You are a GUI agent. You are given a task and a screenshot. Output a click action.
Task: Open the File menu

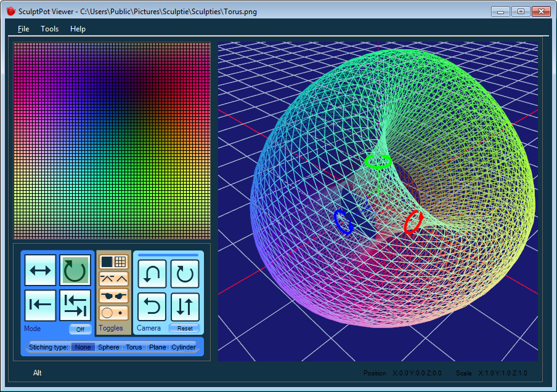(x=23, y=29)
